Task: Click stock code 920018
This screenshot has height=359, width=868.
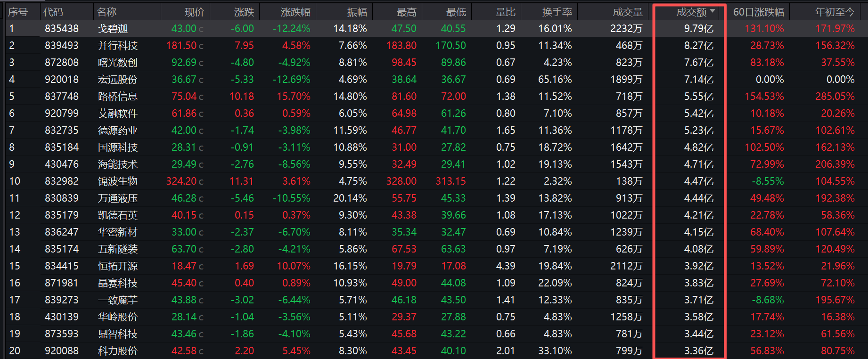Action: pyautogui.click(x=62, y=80)
